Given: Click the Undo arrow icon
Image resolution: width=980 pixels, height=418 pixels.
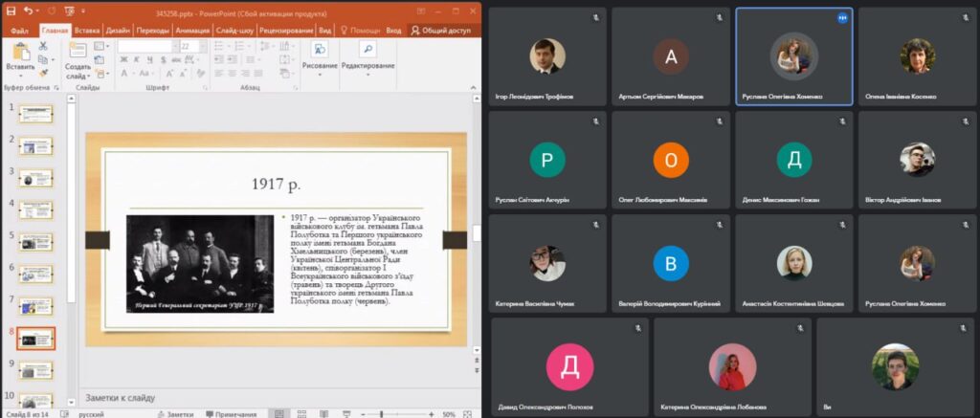Looking at the screenshot, I should coord(29,11).
